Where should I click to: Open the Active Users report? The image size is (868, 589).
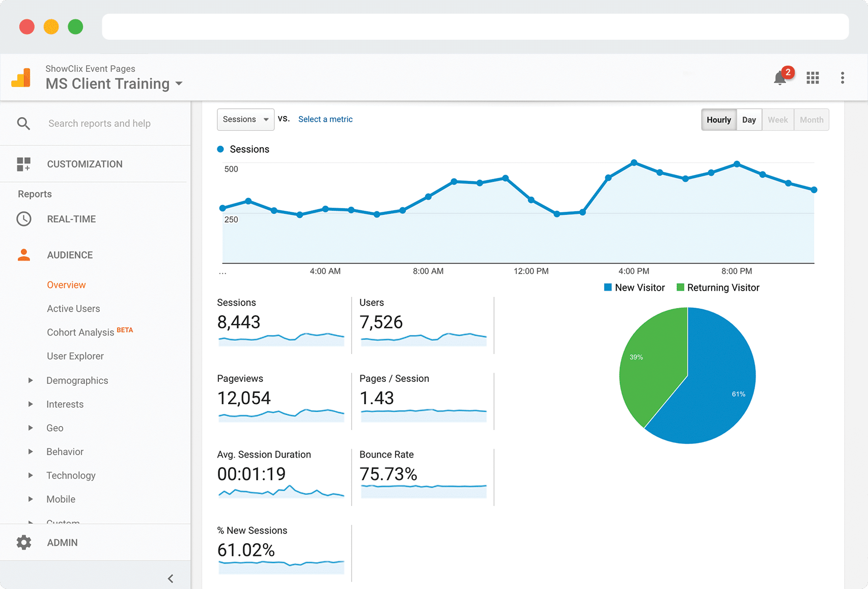tap(73, 308)
